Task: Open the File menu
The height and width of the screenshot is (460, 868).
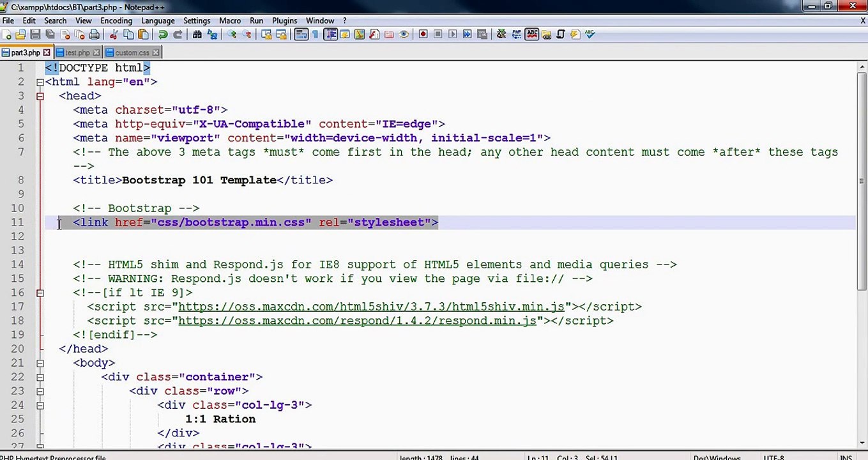Action: [8, 20]
